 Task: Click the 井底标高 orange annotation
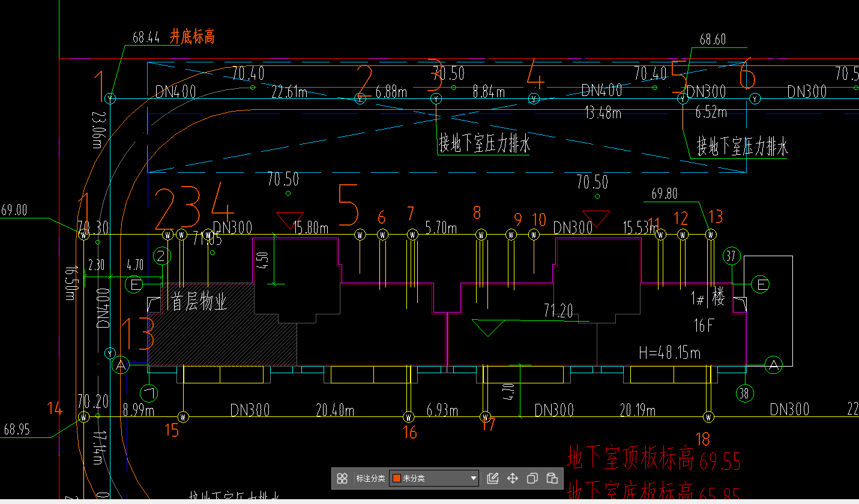pos(192,37)
